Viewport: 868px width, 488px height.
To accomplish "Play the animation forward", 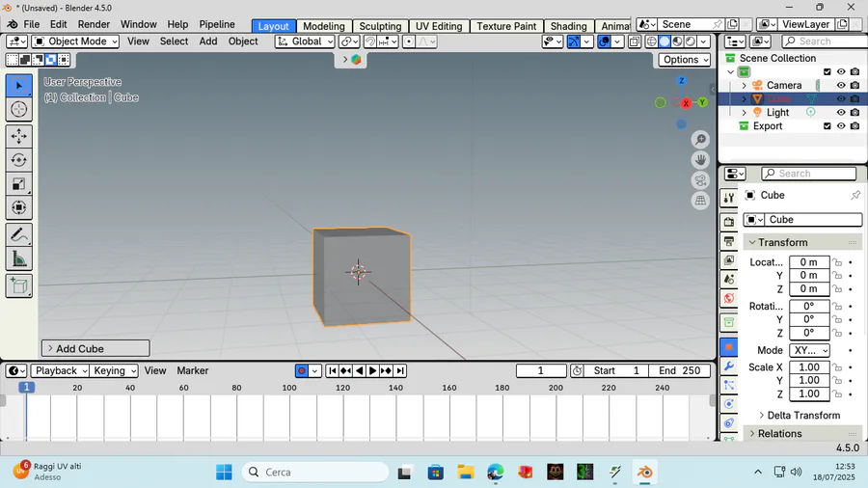I will 372,370.
